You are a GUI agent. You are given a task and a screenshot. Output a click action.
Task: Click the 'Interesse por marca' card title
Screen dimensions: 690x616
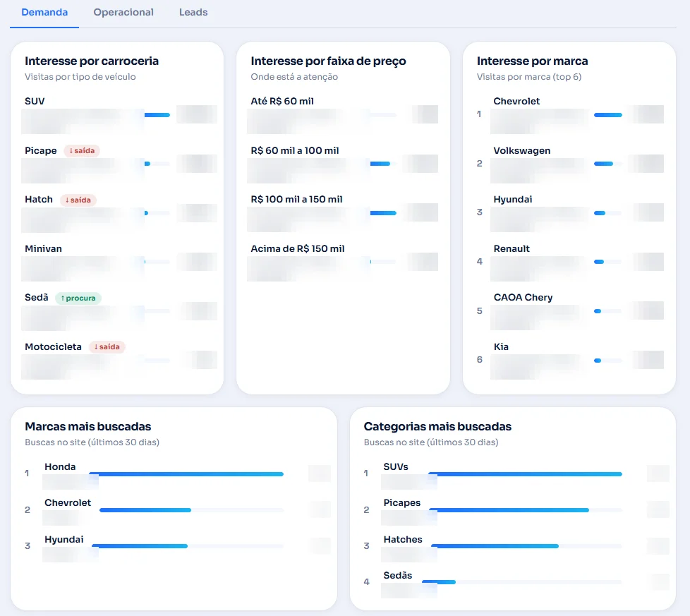(532, 61)
